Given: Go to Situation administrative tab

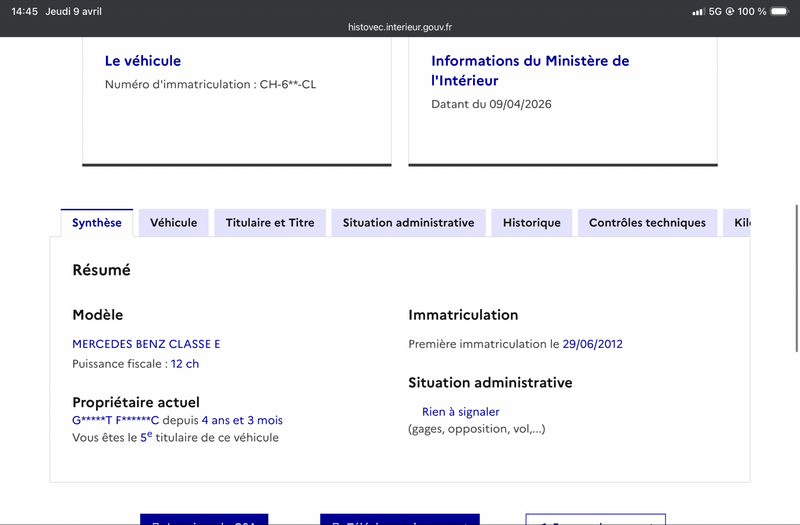Looking at the screenshot, I should 409,223.
